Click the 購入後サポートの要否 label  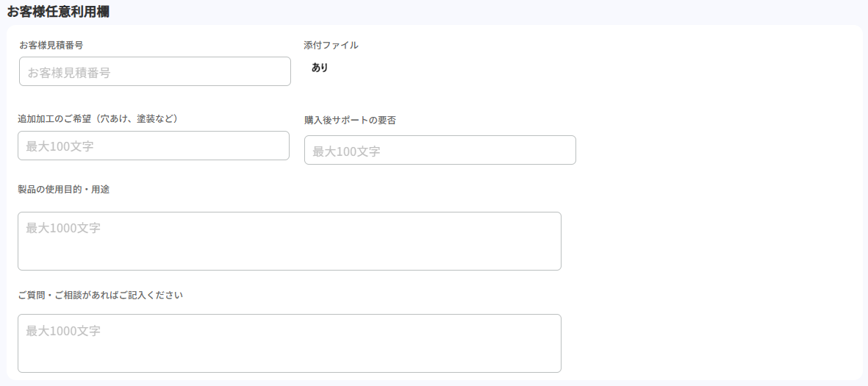[x=350, y=120]
